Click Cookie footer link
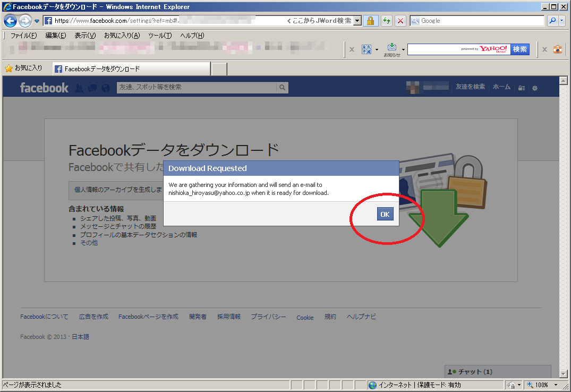The width and height of the screenshot is (571, 392). [x=305, y=317]
